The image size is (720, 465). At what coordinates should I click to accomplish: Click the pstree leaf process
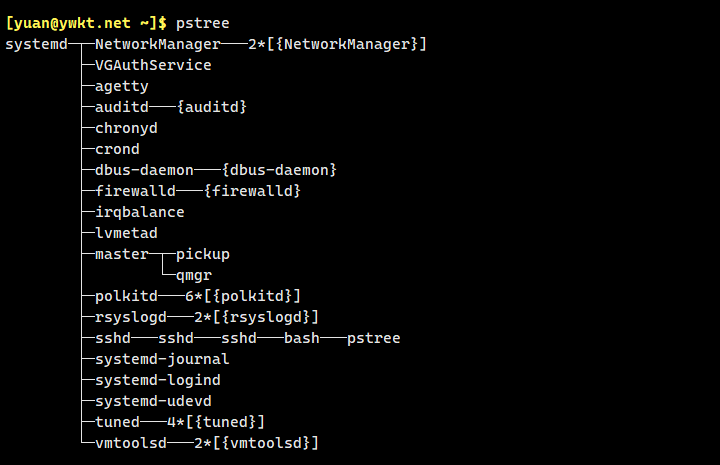(x=374, y=338)
